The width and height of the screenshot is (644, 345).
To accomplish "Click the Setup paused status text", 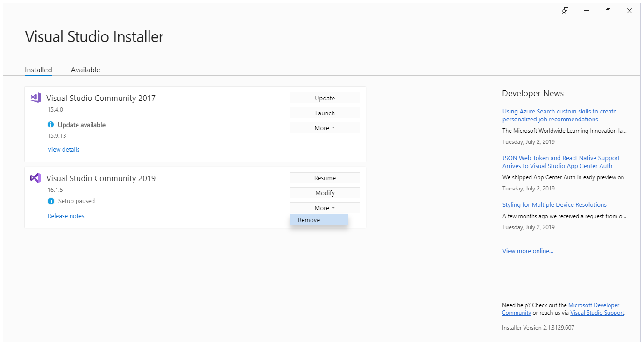I will 77,201.
